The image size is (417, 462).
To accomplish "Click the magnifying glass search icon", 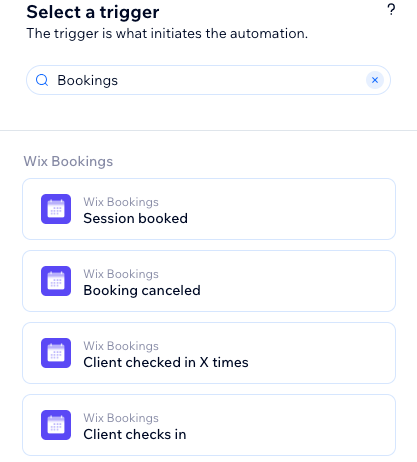I will pos(42,80).
